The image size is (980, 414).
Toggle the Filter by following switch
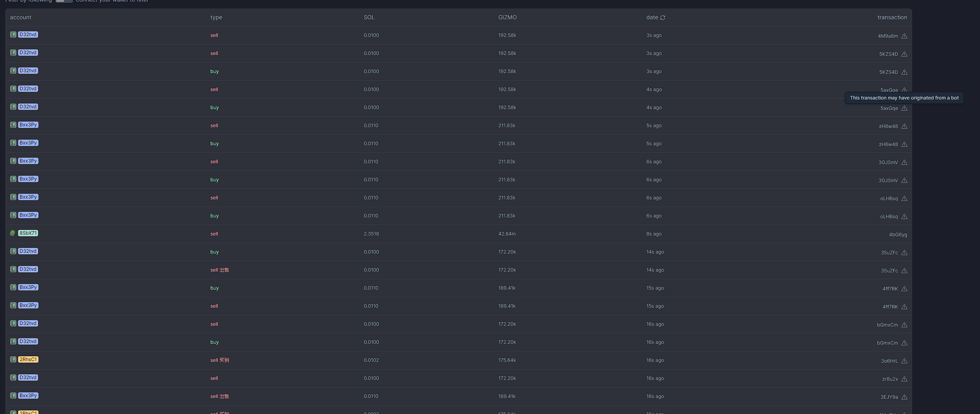point(64,1)
